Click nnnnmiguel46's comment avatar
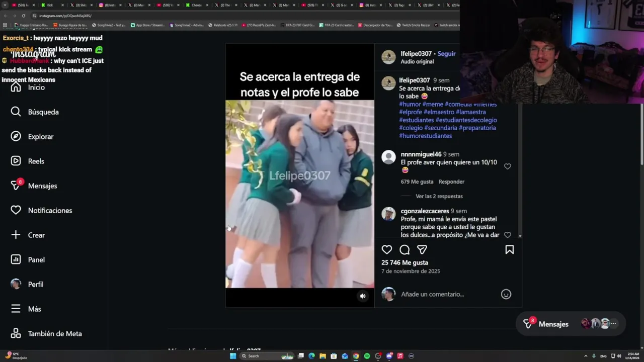 388,157
